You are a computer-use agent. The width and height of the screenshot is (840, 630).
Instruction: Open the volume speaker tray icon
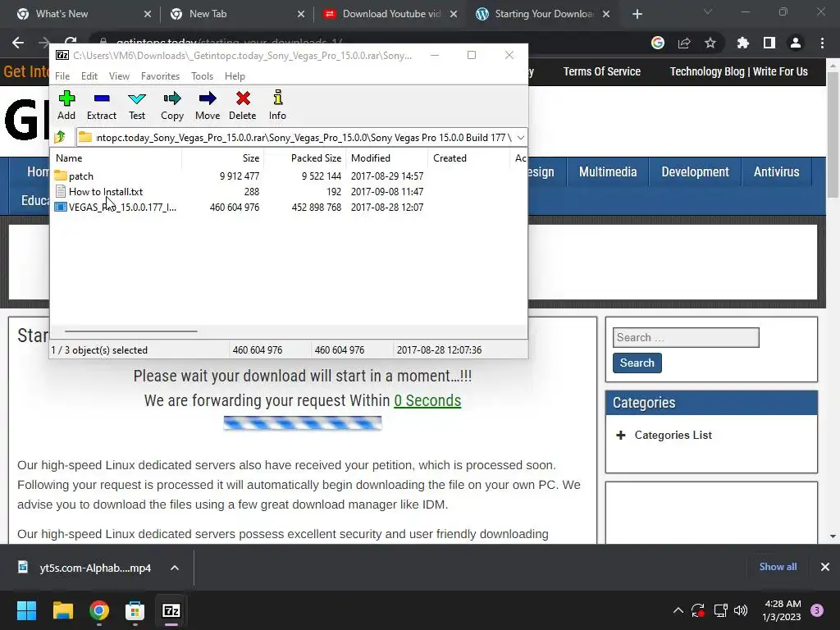click(741, 610)
